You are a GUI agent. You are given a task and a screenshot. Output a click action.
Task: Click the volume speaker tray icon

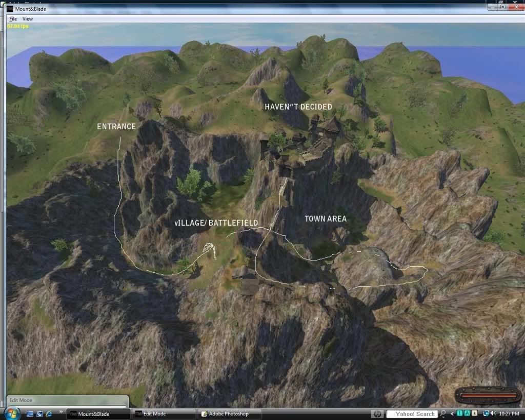pyautogui.click(x=493, y=414)
